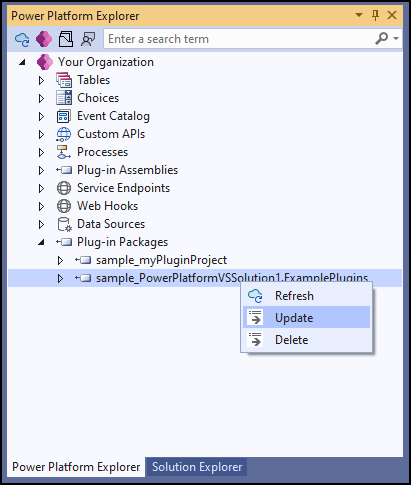The image size is (411, 485).
Task: Open the window position dropdown in title bar
Action: pyautogui.click(x=359, y=15)
